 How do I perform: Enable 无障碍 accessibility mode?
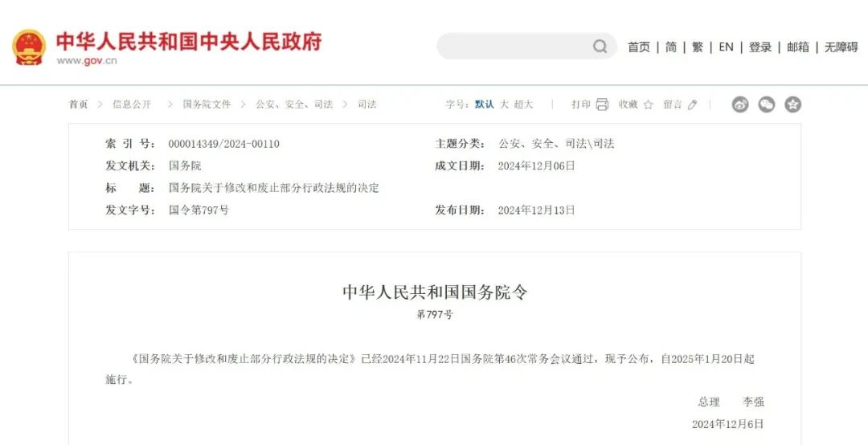tap(841, 47)
